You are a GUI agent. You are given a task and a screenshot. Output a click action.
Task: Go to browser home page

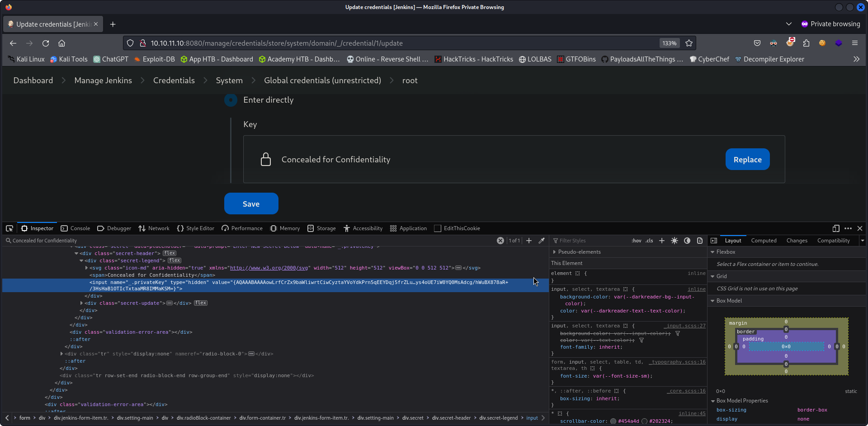(62, 43)
